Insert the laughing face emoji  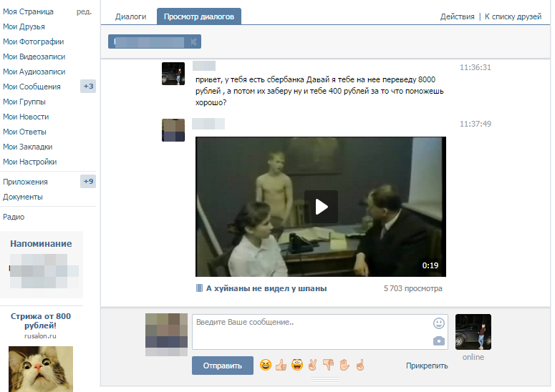click(266, 366)
